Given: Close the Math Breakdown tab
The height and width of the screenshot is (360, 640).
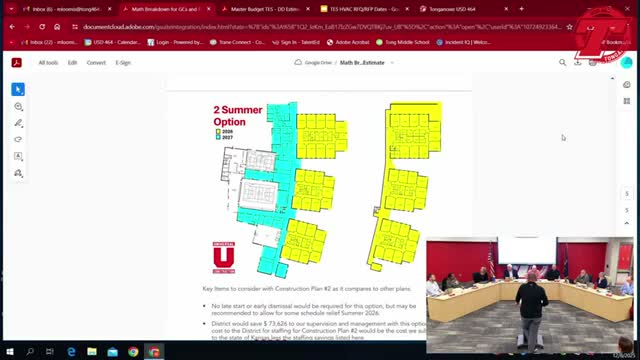Looking at the screenshot, I should point(209,9).
